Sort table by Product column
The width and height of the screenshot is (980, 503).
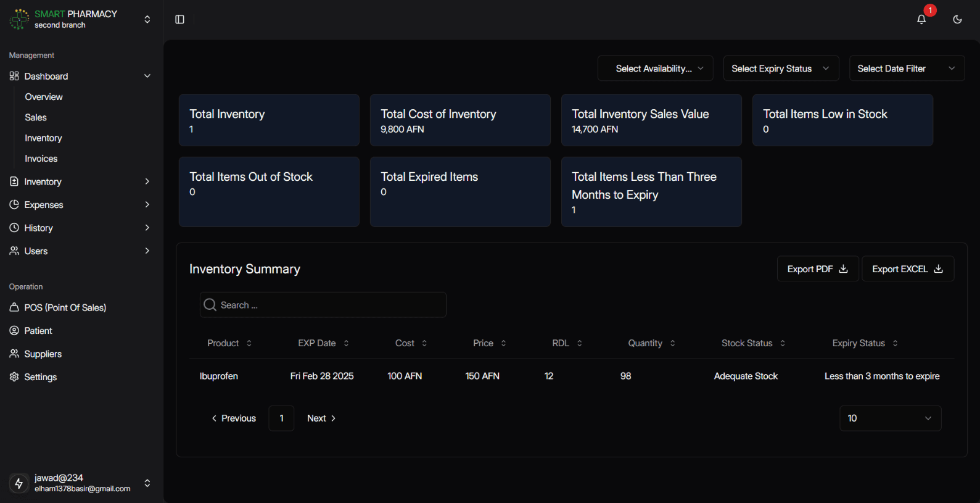point(229,343)
